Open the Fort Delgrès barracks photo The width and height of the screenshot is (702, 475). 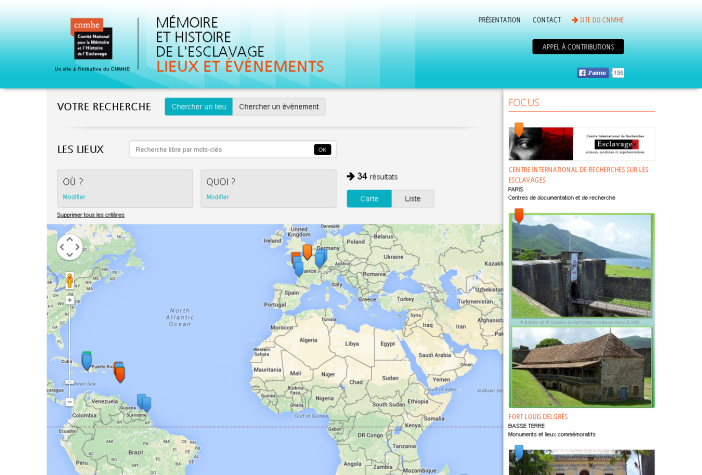pyautogui.click(x=582, y=367)
